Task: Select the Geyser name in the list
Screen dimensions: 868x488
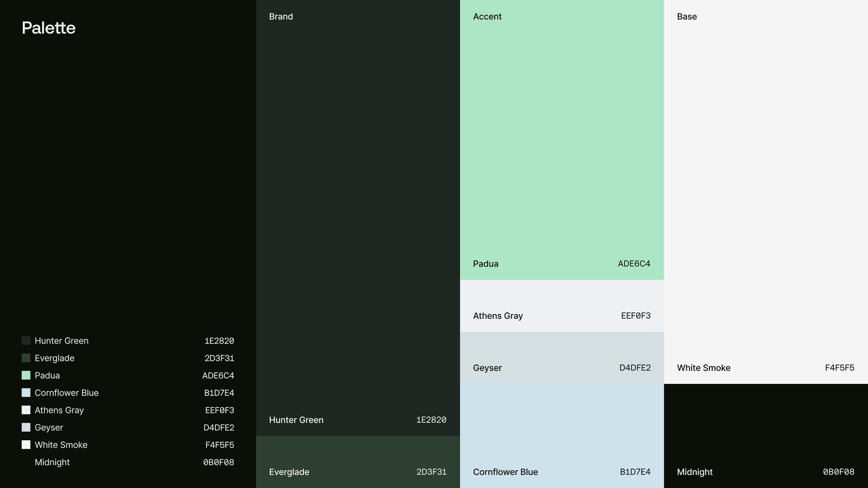Action: coord(49,427)
